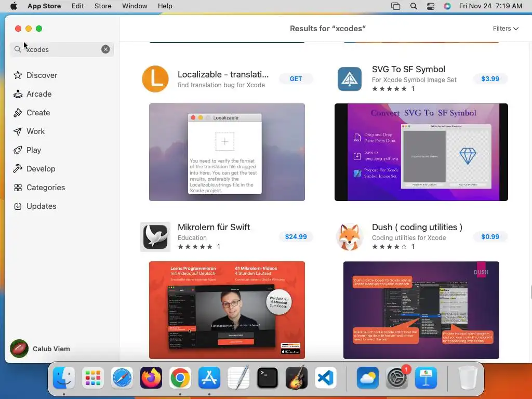Open the Dush fox app icon
Image resolution: width=532 pixels, height=399 pixels.
click(x=350, y=237)
